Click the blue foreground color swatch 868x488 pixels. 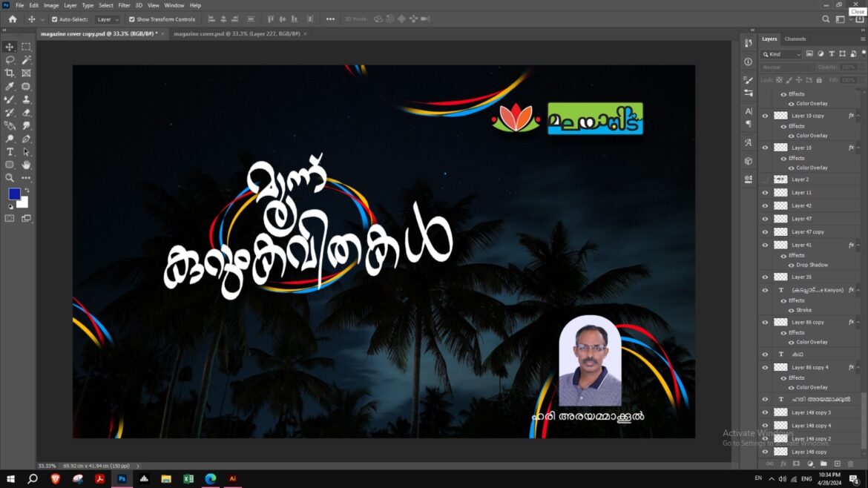coord(14,194)
